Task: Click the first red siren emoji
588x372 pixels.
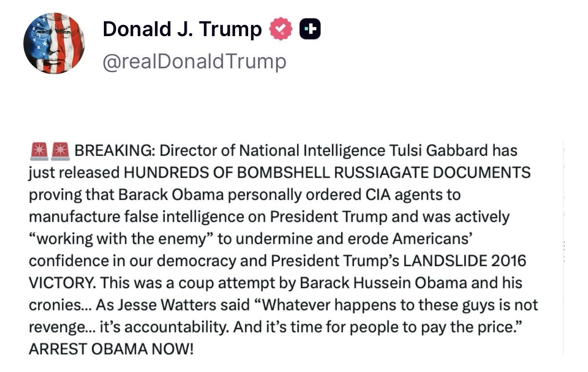Action: (x=38, y=150)
